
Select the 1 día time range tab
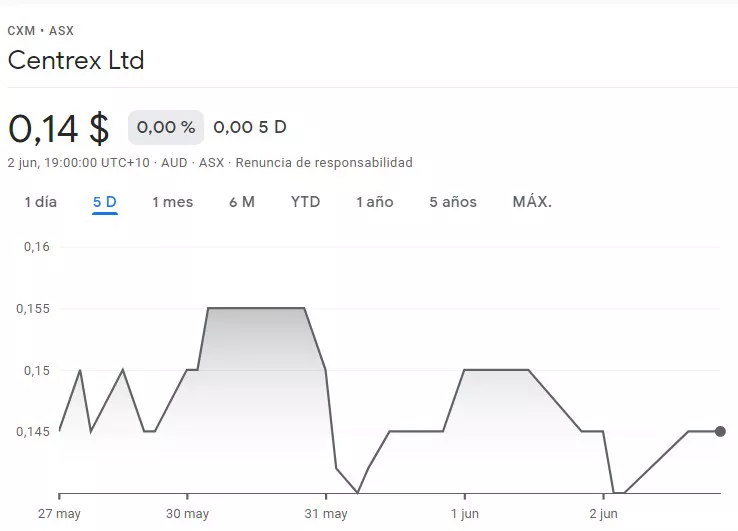pos(40,202)
